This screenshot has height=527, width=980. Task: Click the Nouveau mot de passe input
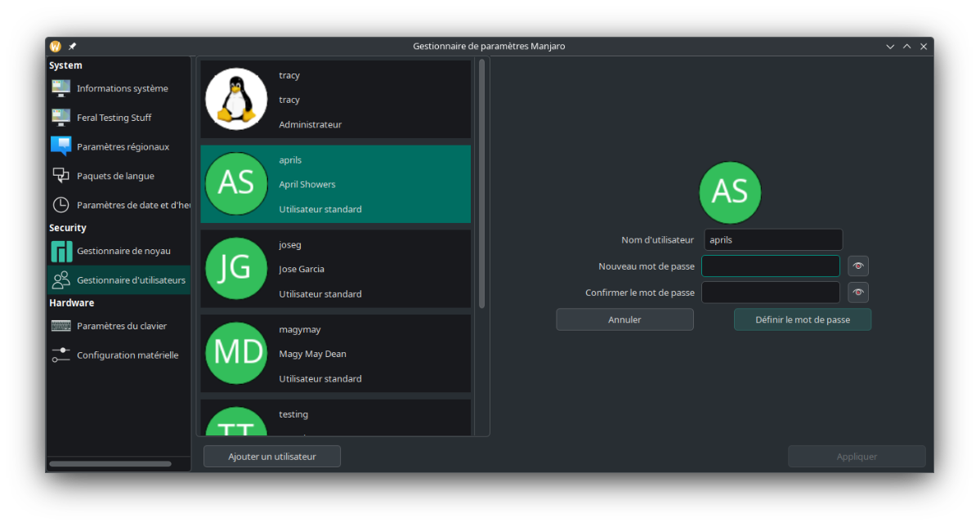pyautogui.click(x=771, y=266)
